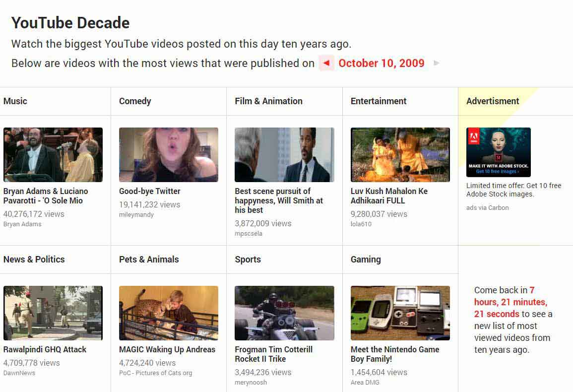The height and width of the screenshot is (392, 573).
Task: Click the Adobe Stock ad image
Action: click(x=499, y=152)
